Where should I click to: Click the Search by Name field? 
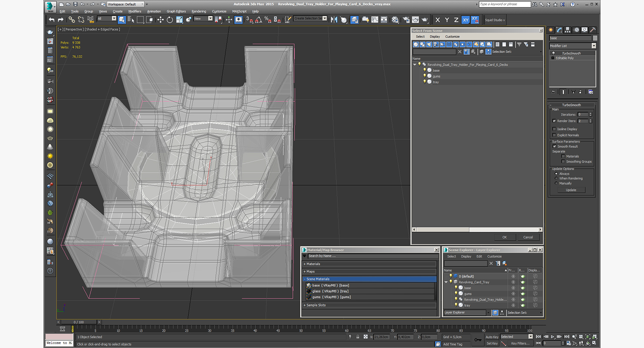point(372,256)
